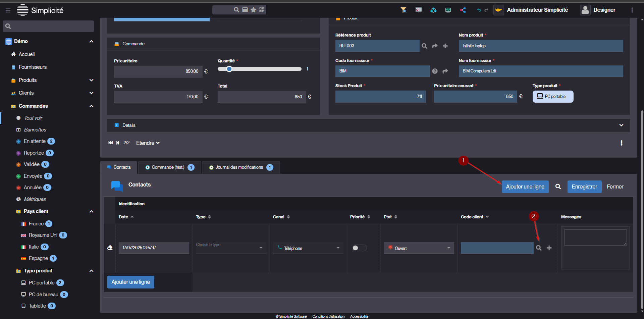Click the hamburger menu icon
Screen dimensions: 644x319
tap(8, 10)
